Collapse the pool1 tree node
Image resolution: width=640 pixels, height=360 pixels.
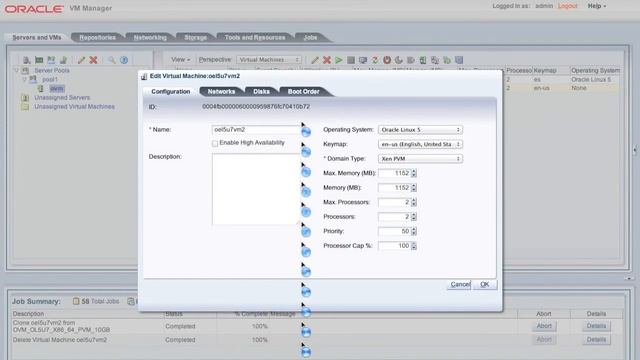click(x=24, y=79)
